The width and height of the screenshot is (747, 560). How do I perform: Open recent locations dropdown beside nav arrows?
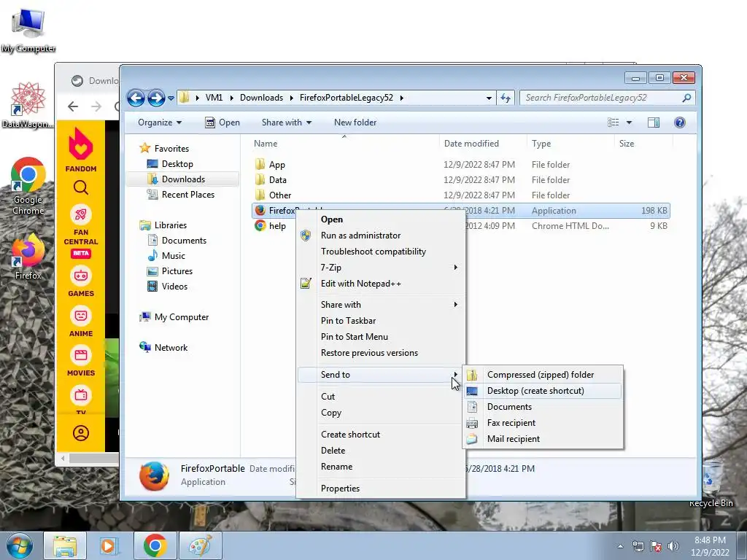click(x=171, y=98)
